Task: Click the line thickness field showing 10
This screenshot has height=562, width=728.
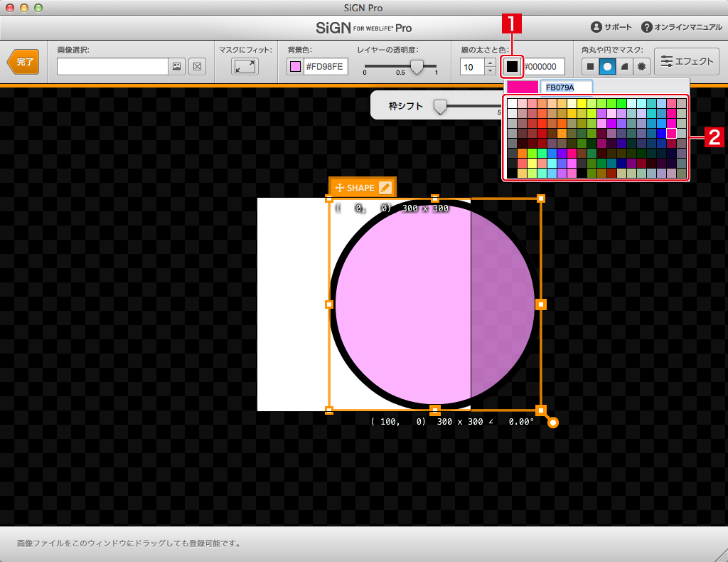Action: [x=472, y=67]
